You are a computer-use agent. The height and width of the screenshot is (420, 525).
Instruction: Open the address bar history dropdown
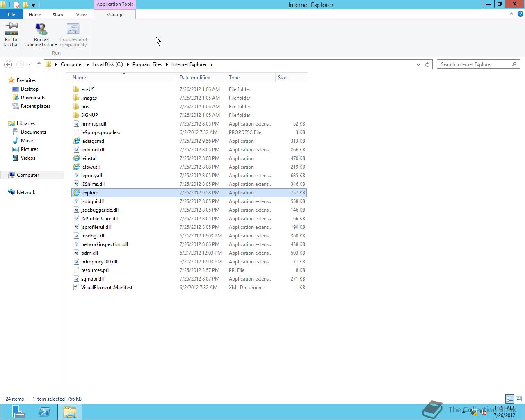tap(418, 64)
